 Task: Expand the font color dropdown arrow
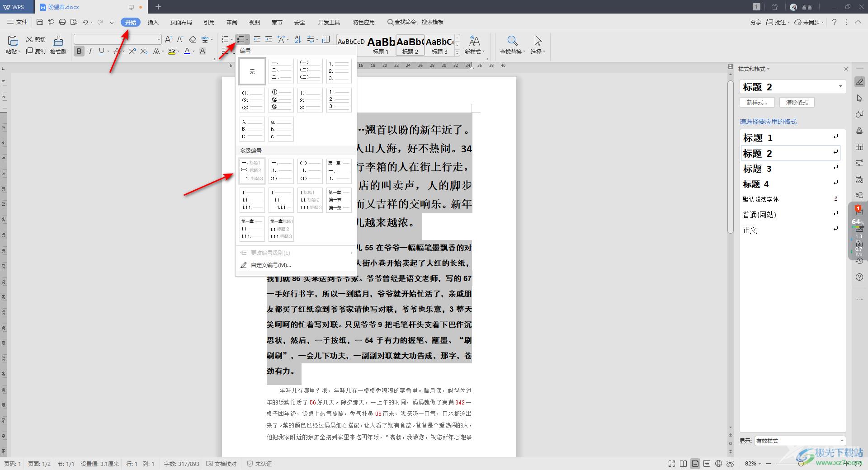tap(193, 52)
